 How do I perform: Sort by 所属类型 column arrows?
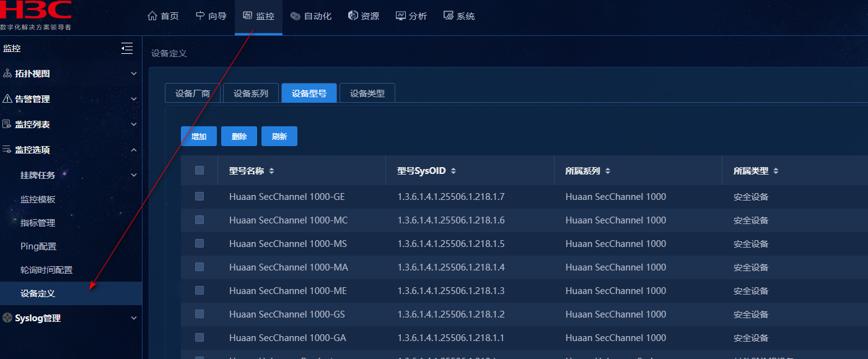(776, 171)
